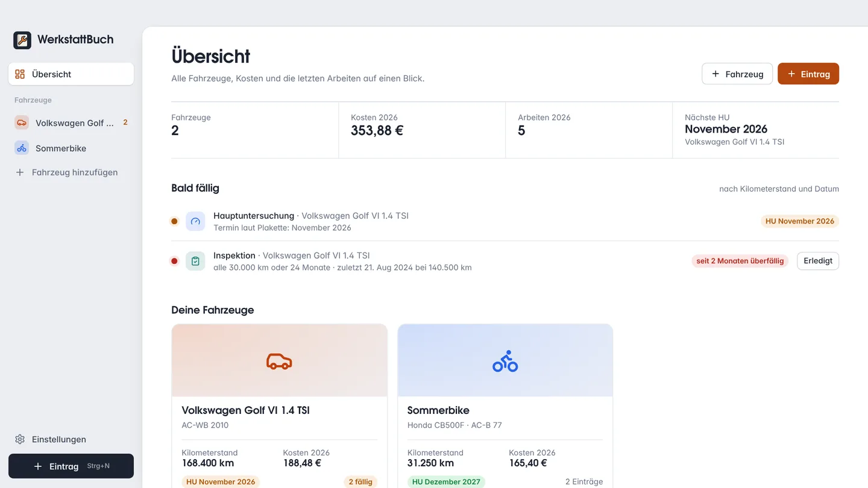The width and height of the screenshot is (868, 488).
Task: Click the Honda CB500F · AC-B 77 subtitle
Action: point(454,425)
